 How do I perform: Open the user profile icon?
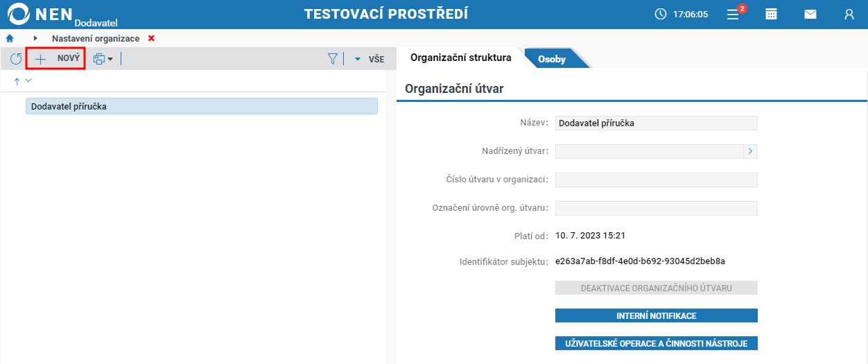tap(849, 15)
